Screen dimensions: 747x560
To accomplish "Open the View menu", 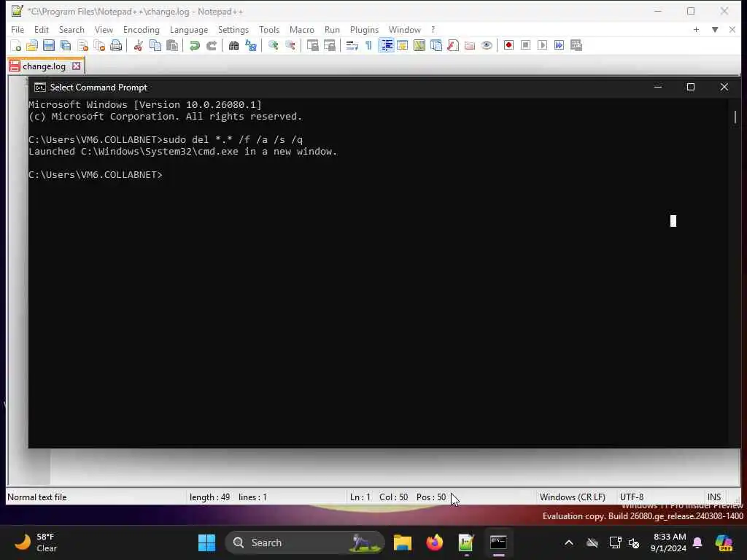I will tap(104, 29).
